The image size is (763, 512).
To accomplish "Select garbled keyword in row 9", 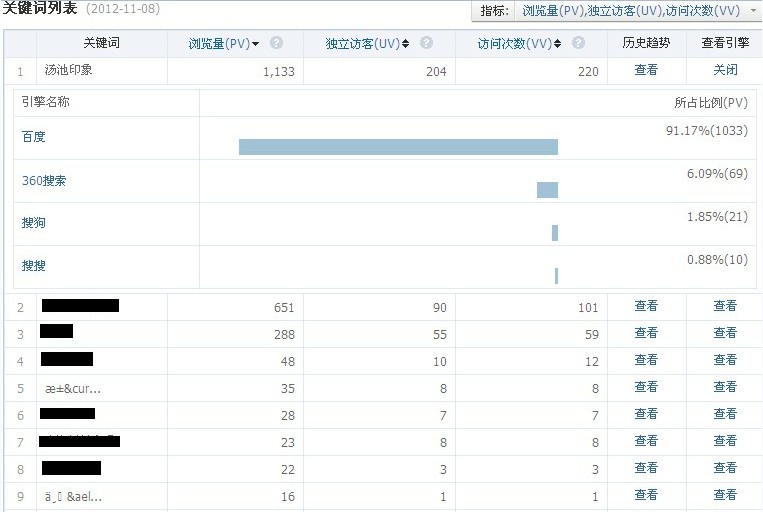I will point(73,497).
